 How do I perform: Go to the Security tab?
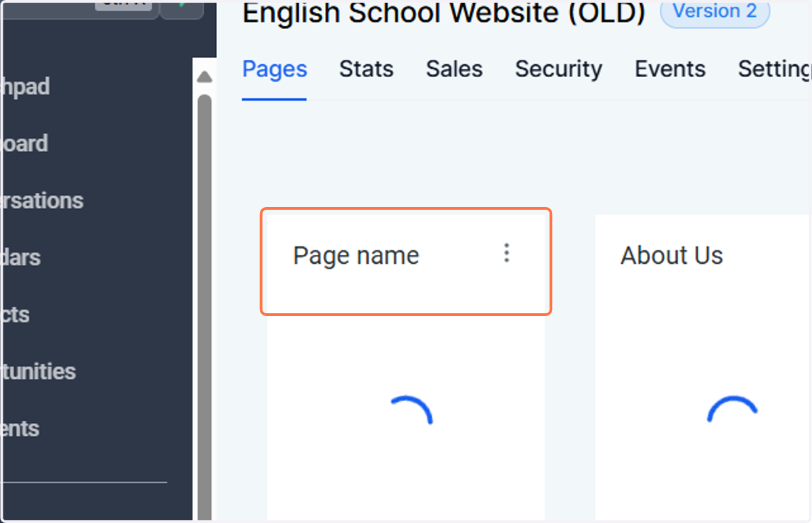(x=559, y=69)
